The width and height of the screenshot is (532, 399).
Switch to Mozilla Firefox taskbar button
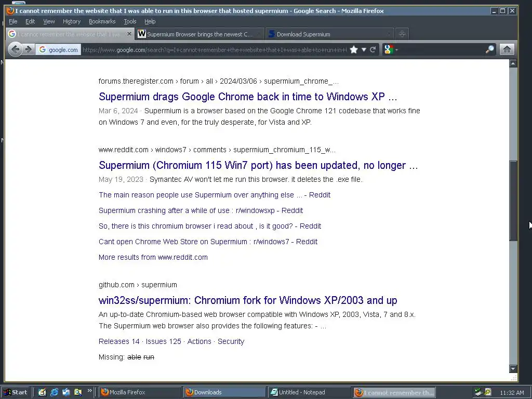pyautogui.click(x=140, y=392)
